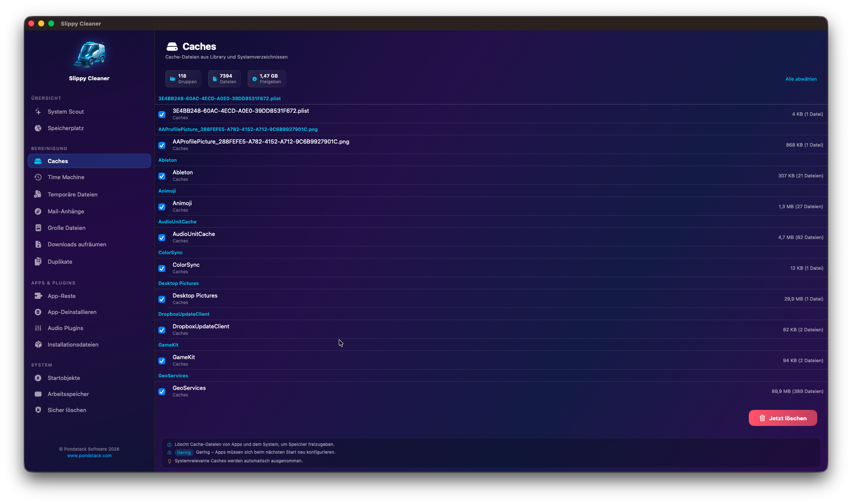Viewport: 852px width, 504px height.
Task: Click the Time Machine clock icon
Action: (x=38, y=177)
